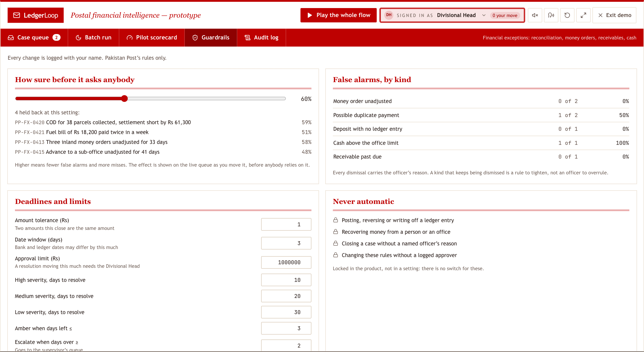
Task: Click lock icon beside Recovering money
Action: (335, 232)
